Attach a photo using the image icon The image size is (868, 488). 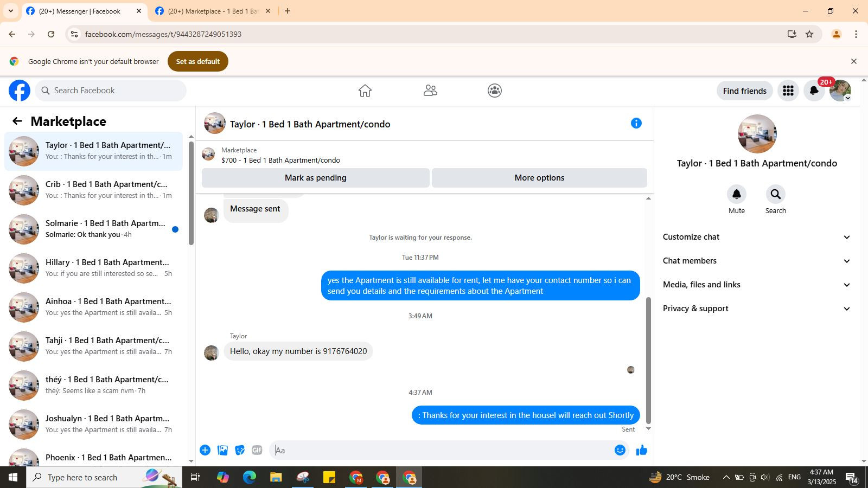click(222, 450)
